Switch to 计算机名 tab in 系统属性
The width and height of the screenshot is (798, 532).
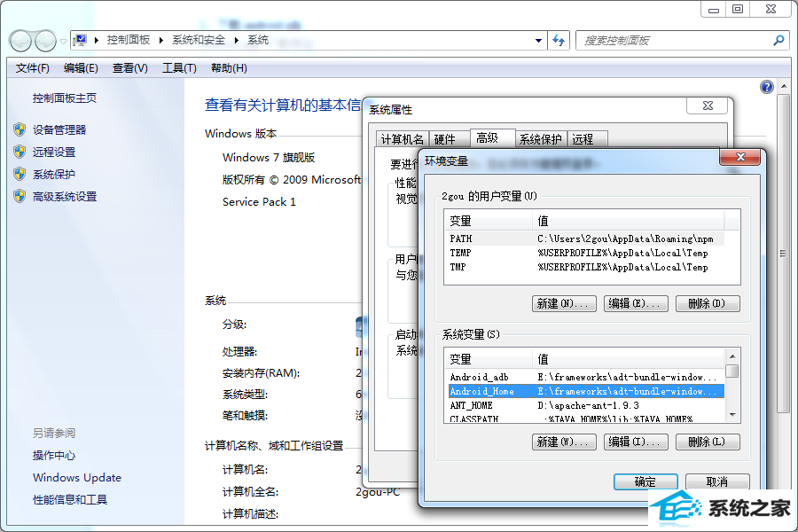[402, 139]
